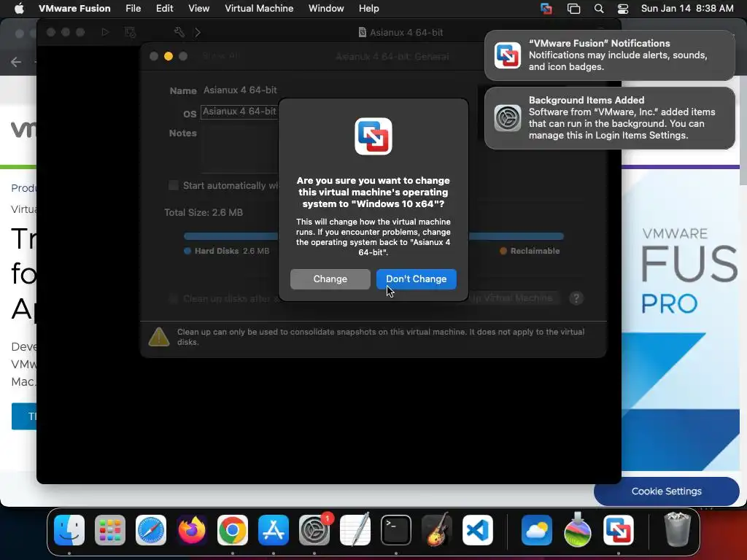Screen dimensions: 747x560
Task: Open TextEdit from the Dock
Action: [355, 530]
